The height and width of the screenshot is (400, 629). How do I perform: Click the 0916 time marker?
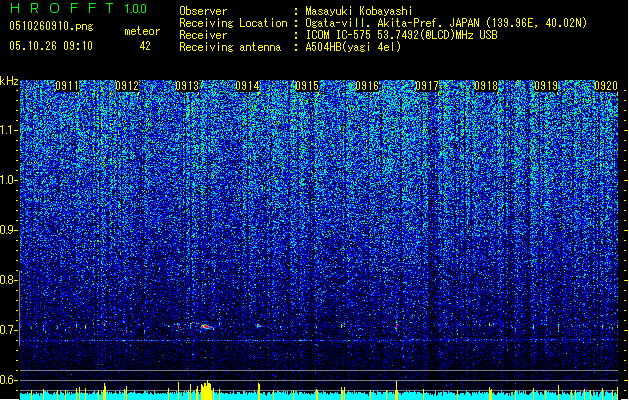367,86
